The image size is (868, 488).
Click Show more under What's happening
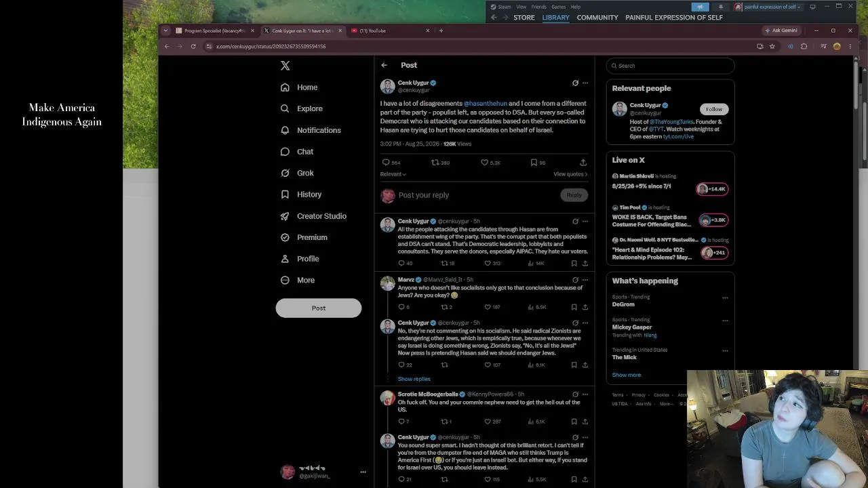point(627,375)
